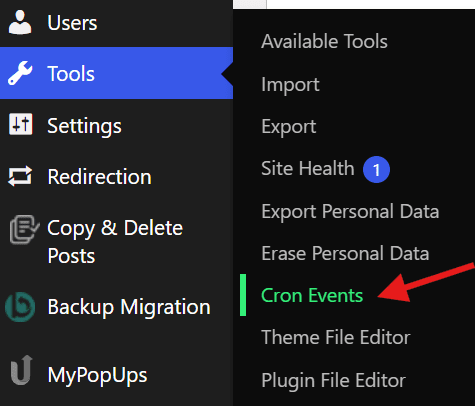Screen dimensions: 475x406
Task: Select Erase Personal Data
Action: (x=345, y=253)
